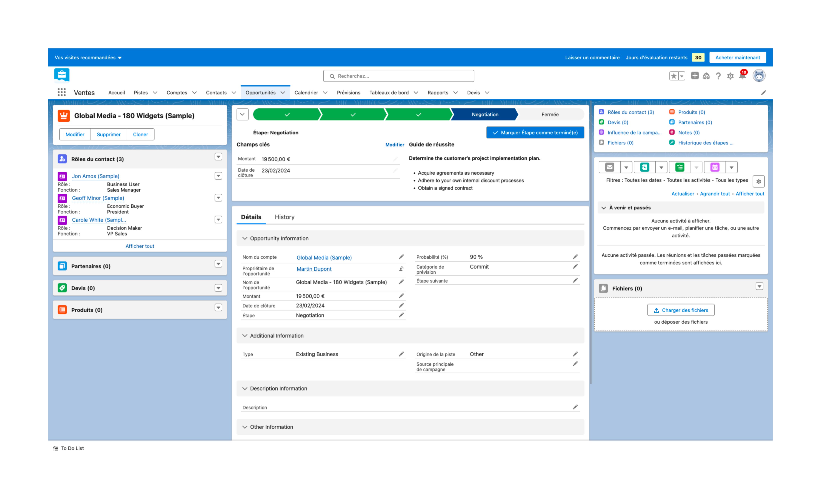The image size is (821, 504).
Task: Collapse the Description Information section
Action: point(245,388)
